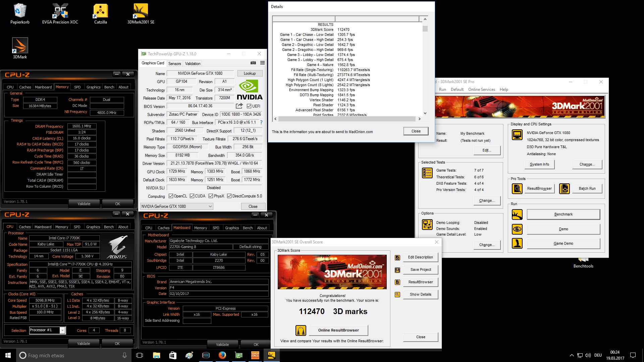Click the Edit... button under Name and Result
This screenshot has height=362, width=644.
pos(487,150)
